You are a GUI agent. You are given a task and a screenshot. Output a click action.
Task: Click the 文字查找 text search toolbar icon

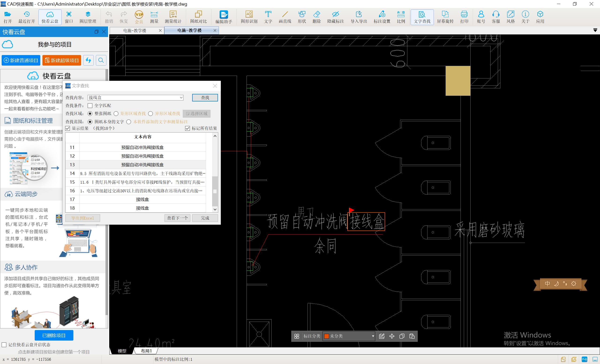422,17
